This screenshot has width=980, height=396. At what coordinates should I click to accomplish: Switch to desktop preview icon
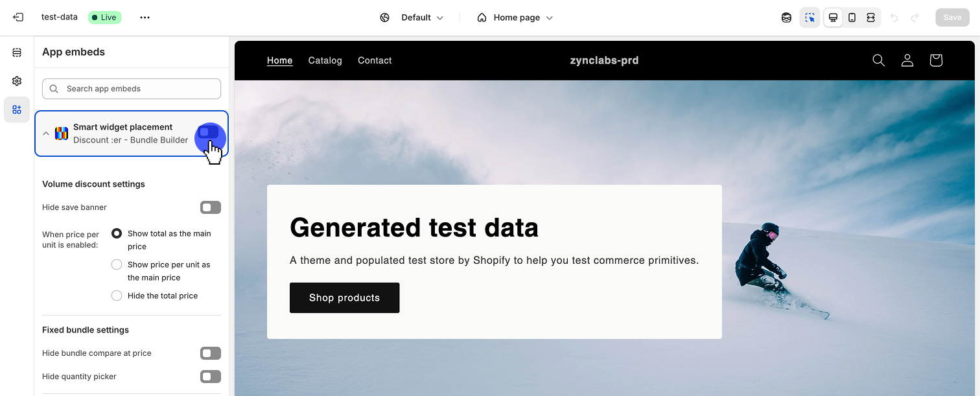(833, 17)
